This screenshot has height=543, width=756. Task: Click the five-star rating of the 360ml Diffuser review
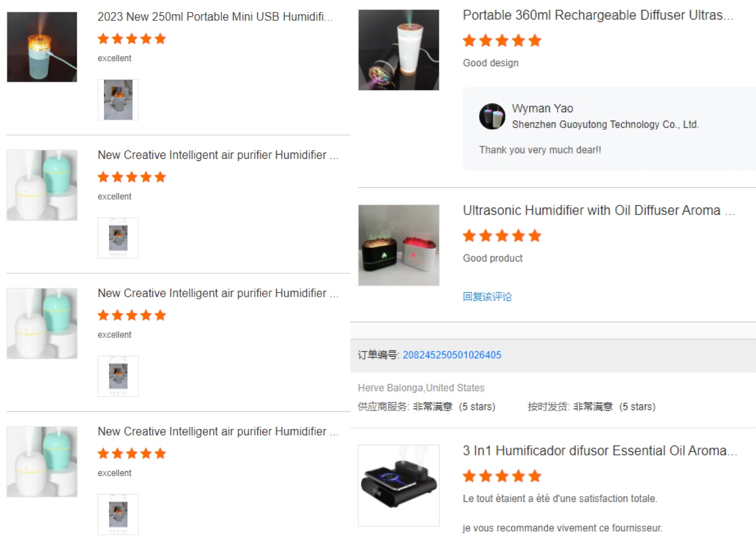click(x=502, y=41)
